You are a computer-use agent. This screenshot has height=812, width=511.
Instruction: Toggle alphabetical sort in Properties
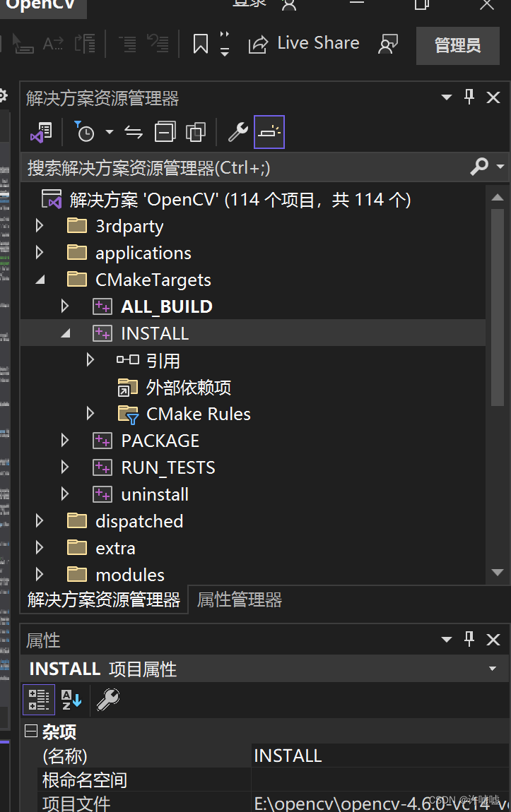71,700
